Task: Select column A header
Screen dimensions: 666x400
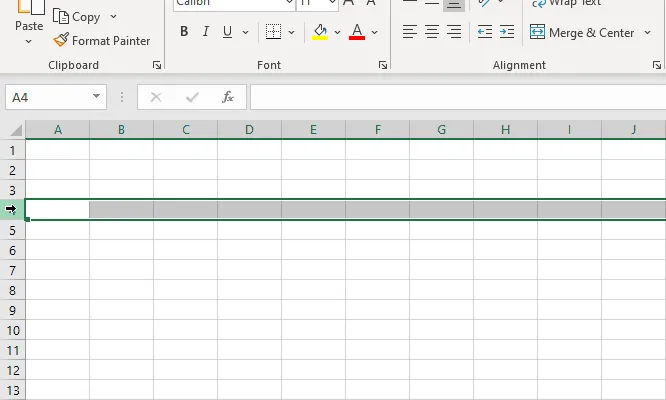Action: pyautogui.click(x=58, y=130)
